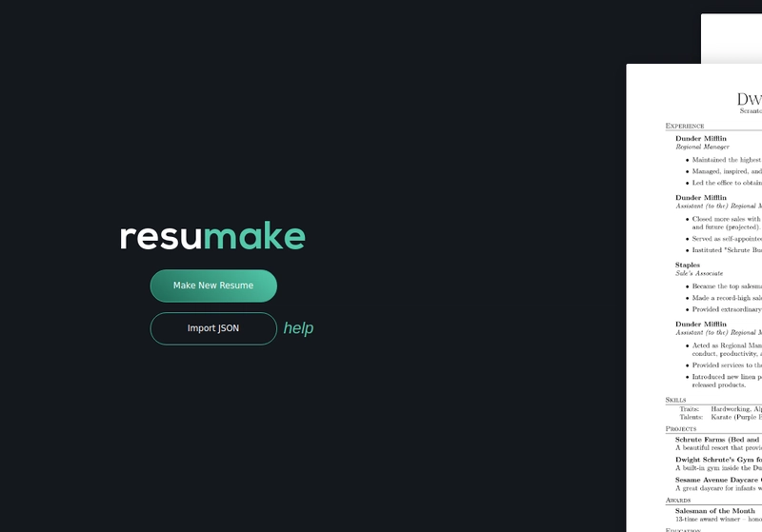762x532 pixels.
Task: Click the Regional Manager job title
Action: 702,147
